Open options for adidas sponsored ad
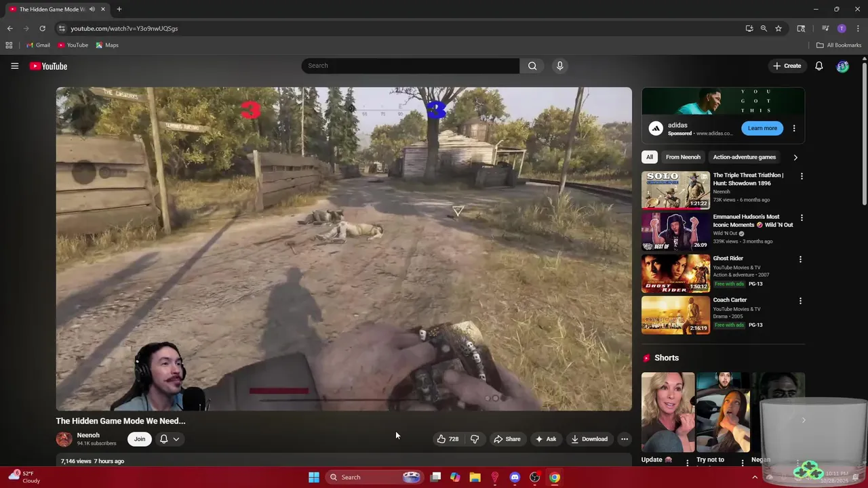The height and width of the screenshot is (488, 868). tap(794, 128)
